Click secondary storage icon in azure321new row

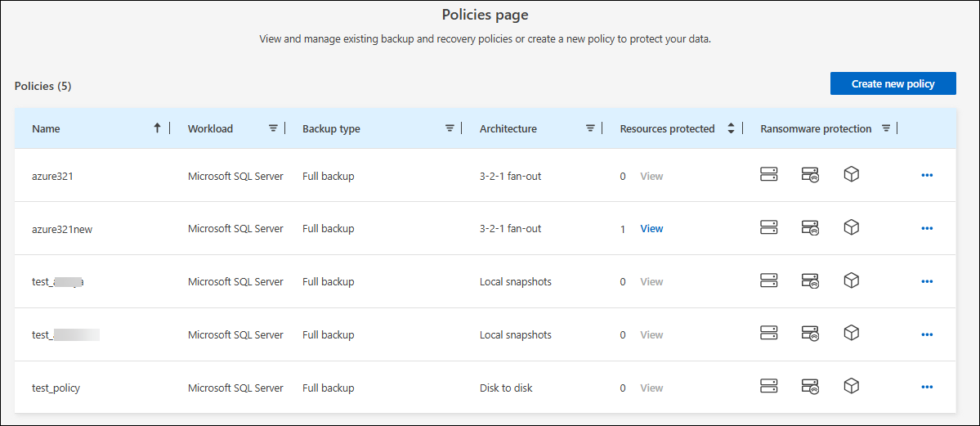coord(810,228)
